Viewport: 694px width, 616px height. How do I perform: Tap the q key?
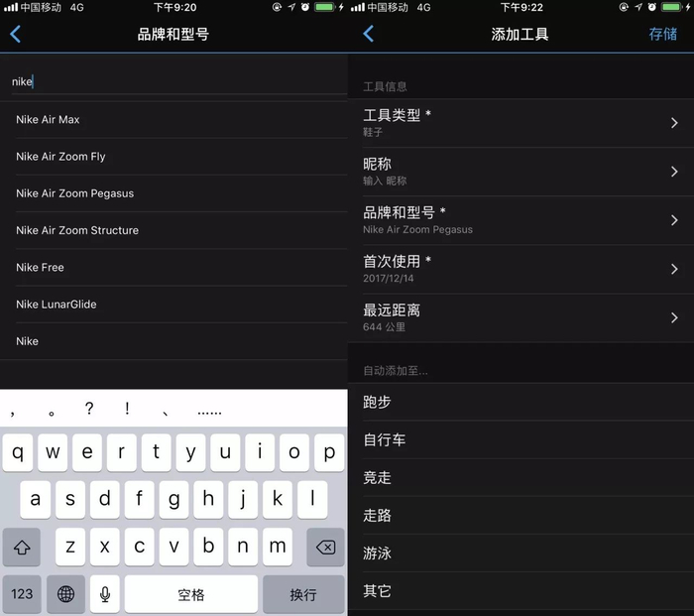click(x=18, y=452)
